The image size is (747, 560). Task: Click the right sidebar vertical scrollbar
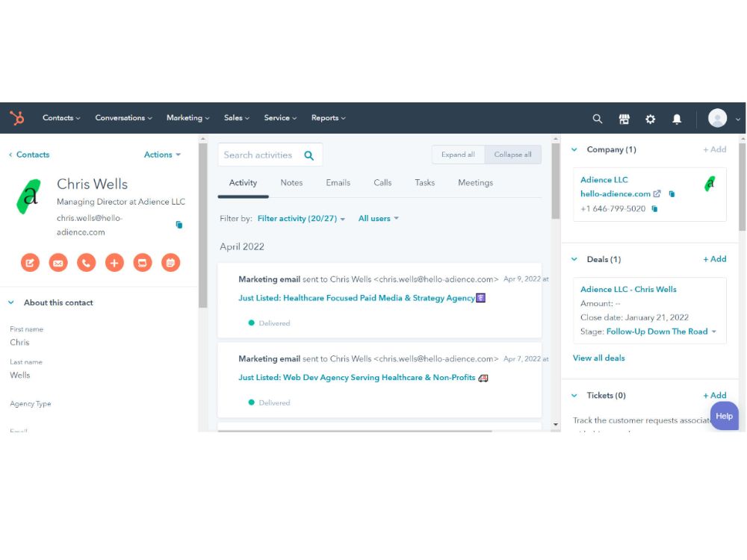(743, 187)
